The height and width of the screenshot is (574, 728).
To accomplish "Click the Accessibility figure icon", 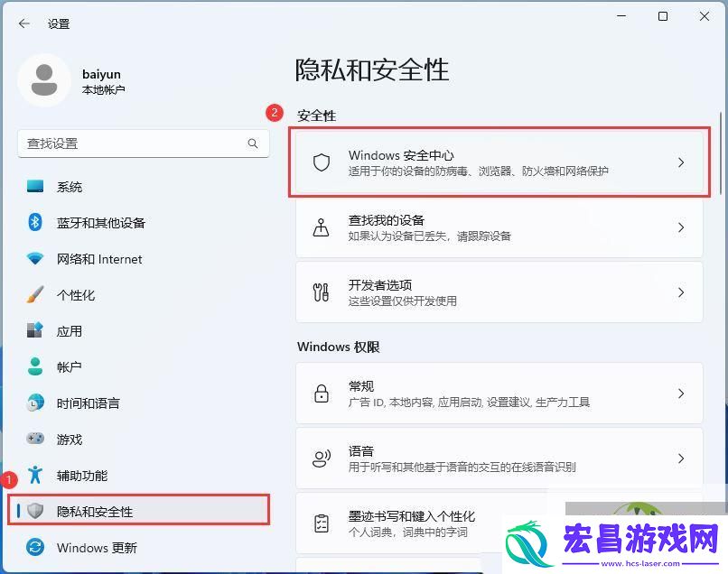I will pos(35,475).
